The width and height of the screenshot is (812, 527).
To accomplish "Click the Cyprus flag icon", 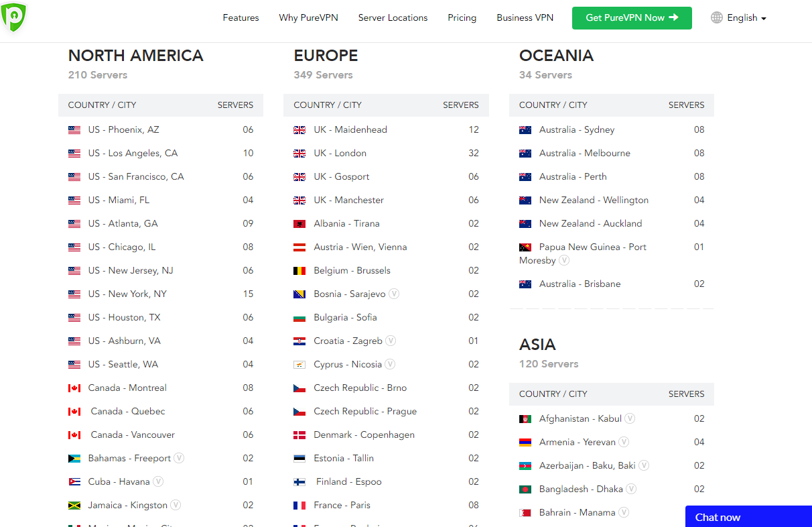I will pyautogui.click(x=299, y=365).
